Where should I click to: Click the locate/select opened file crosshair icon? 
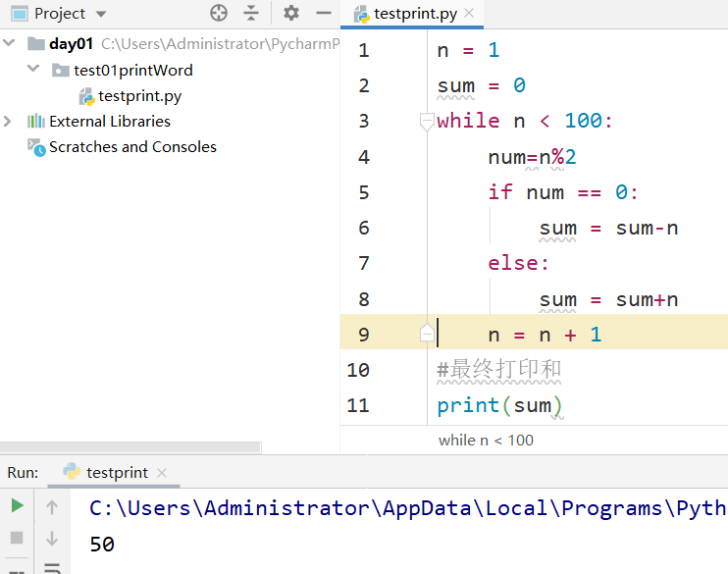click(219, 13)
